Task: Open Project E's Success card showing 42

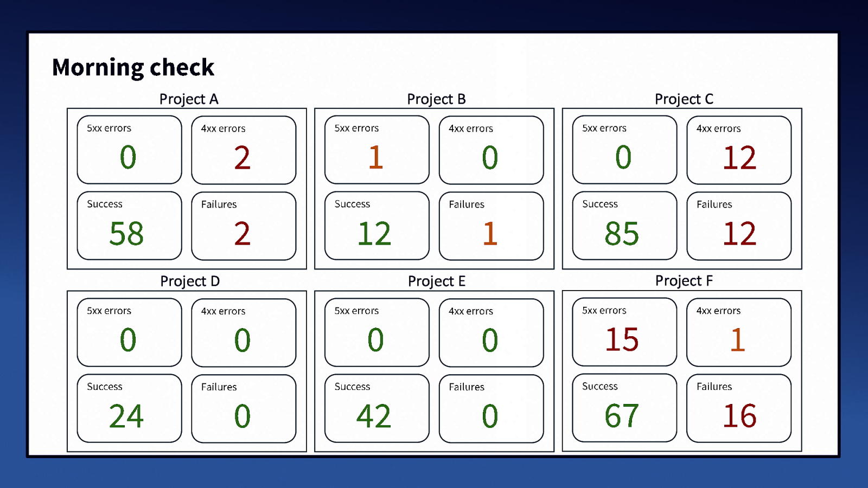Action: coord(376,408)
